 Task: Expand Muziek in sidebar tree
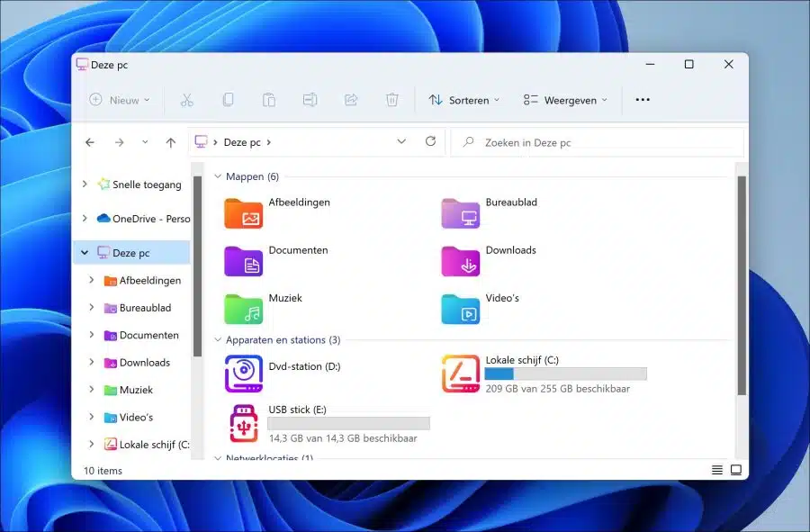tap(92, 389)
